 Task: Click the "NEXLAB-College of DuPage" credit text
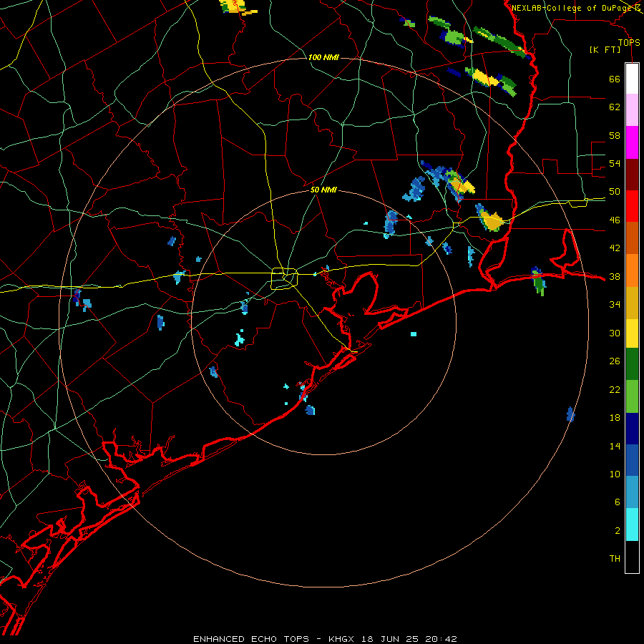point(572,8)
